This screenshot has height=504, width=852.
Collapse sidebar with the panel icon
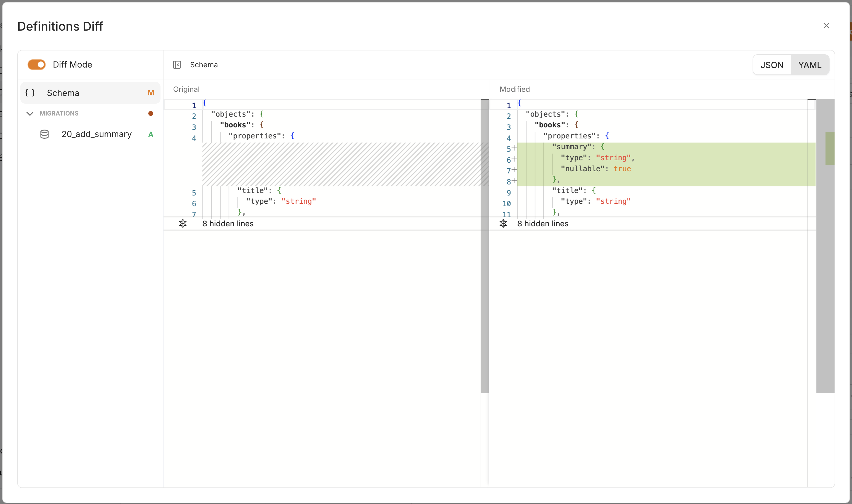(177, 65)
